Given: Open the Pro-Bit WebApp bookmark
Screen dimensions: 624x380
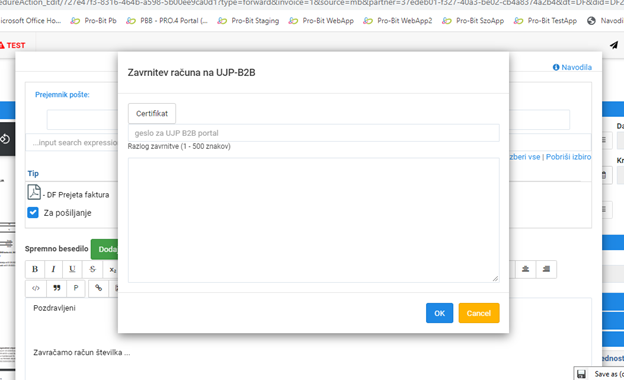Looking at the screenshot, I should (x=321, y=20).
